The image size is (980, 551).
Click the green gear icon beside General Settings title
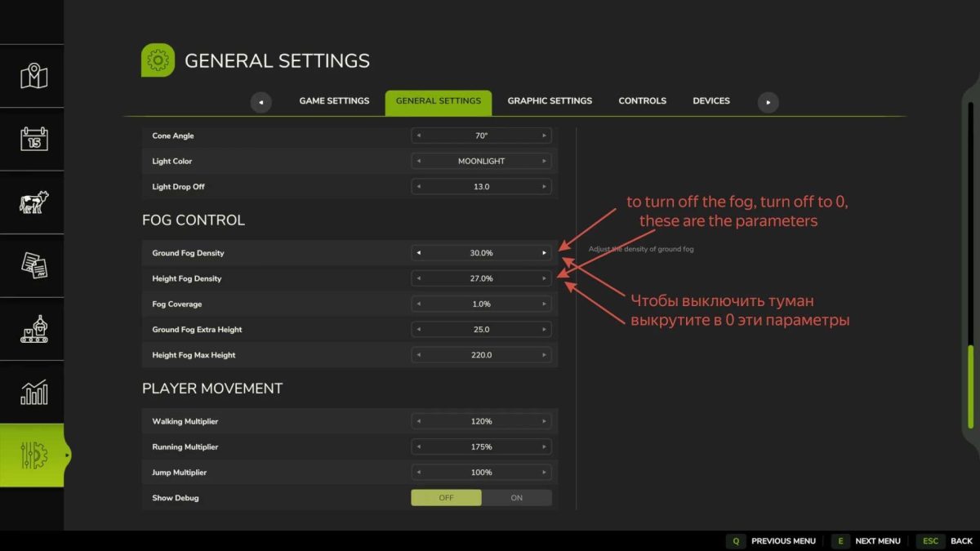158,60
